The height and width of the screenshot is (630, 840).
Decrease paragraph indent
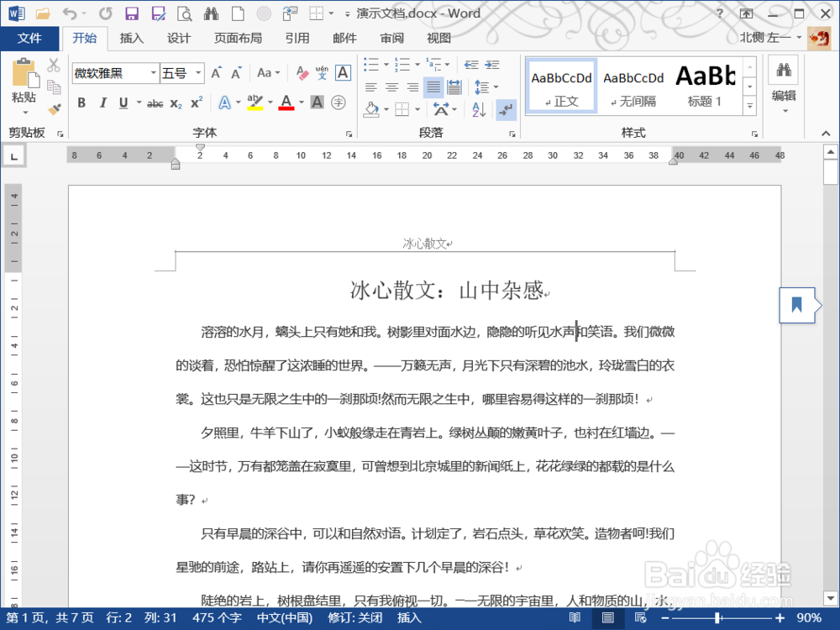coord(471,65)
